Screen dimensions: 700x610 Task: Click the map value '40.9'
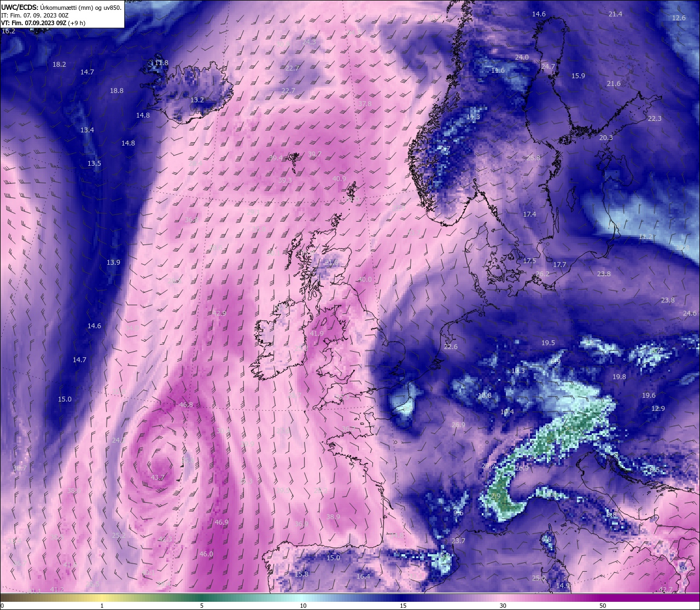[339, 179]
